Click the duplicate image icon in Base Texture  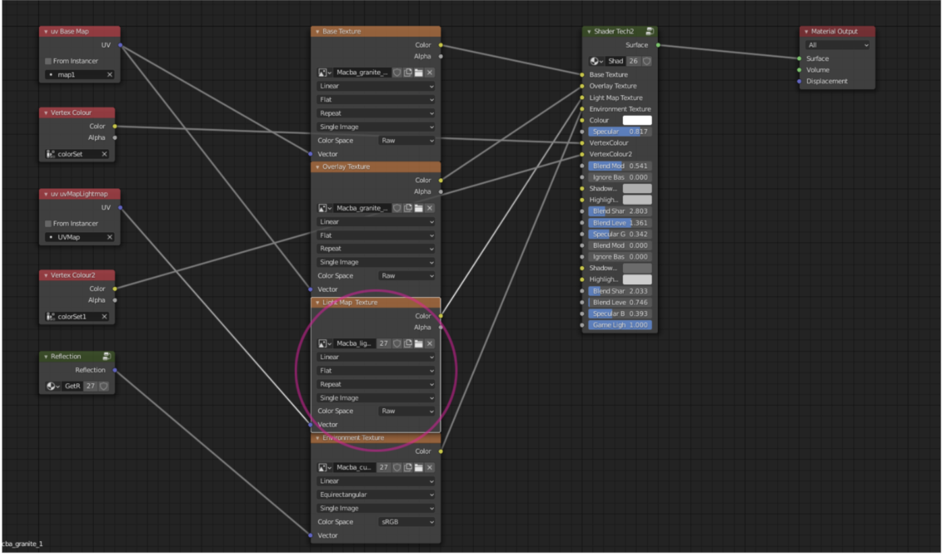tap(408, 71)
